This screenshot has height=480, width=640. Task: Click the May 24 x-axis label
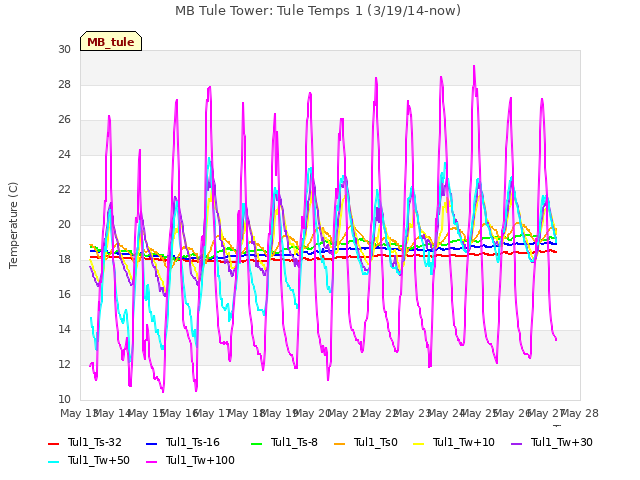tap(447, 413)
